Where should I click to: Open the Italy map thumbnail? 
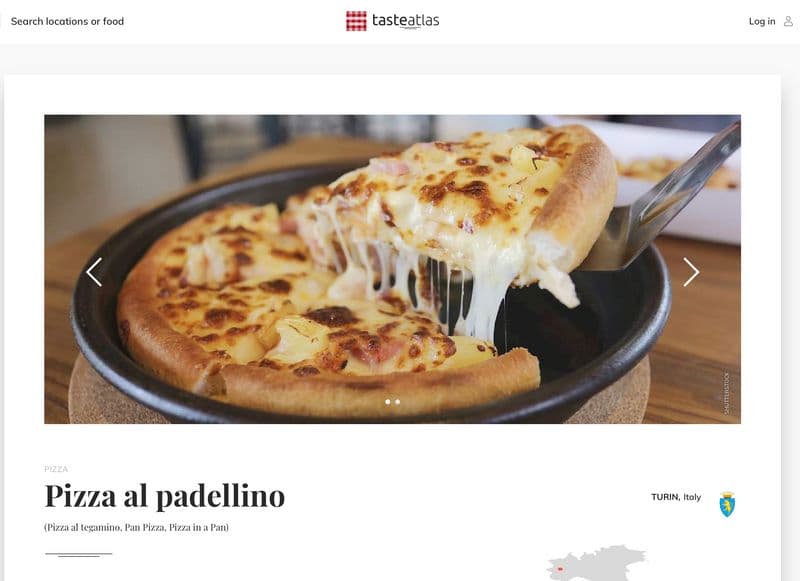[596, 563]
